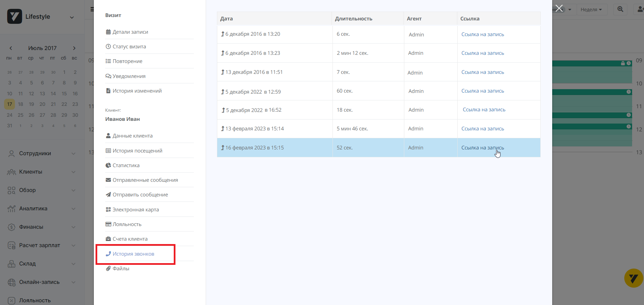Open История посещений menu item
Image resolution: width=644 pixels, height=305 pixels.
[137, 151]
